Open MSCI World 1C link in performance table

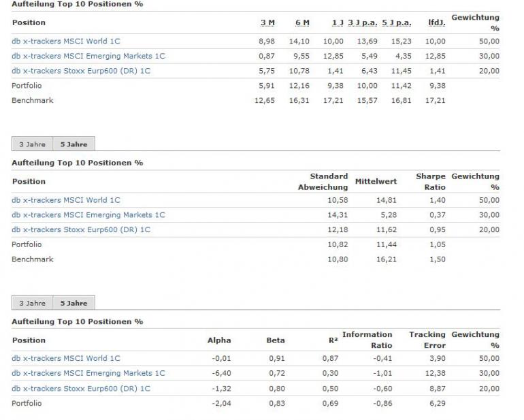tap(66, 42)
